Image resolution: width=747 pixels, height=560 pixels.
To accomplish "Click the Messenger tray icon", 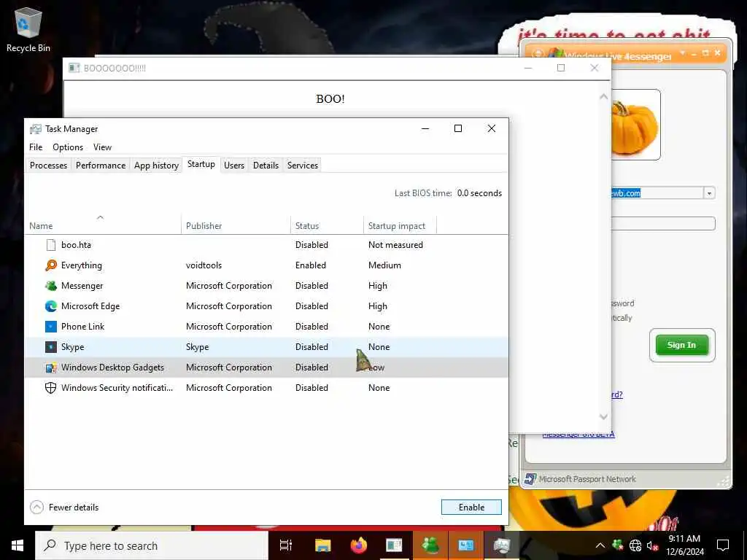I will [618, 545].
